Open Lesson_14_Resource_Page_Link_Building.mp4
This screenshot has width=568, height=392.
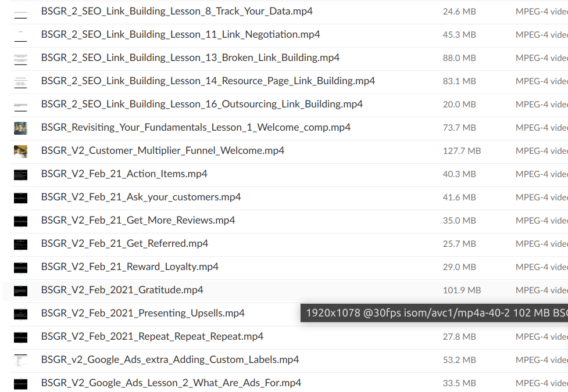(x=208, y=81)
